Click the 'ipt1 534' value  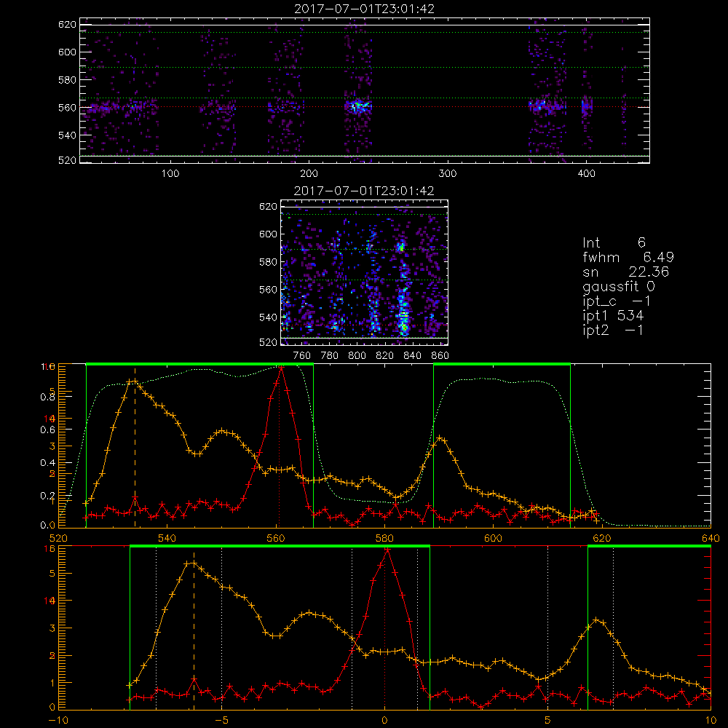point(613,316)
